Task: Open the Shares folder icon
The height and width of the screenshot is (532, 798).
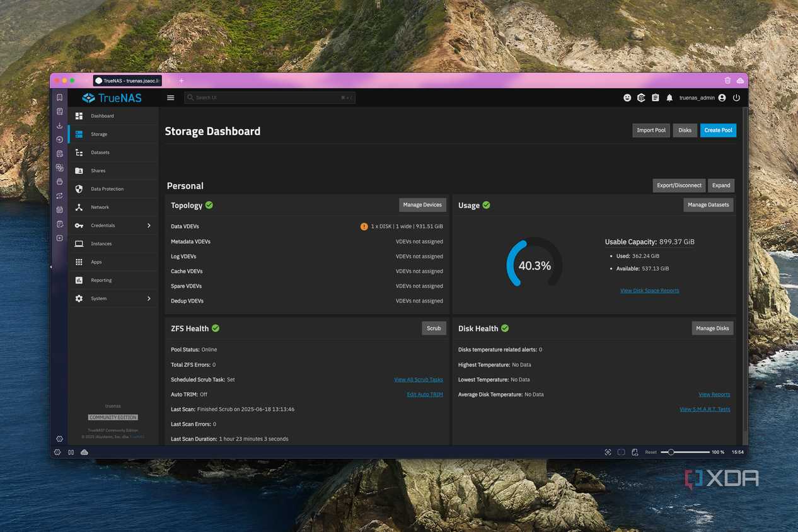Action: pyautogui.click(x=79, y=171)
